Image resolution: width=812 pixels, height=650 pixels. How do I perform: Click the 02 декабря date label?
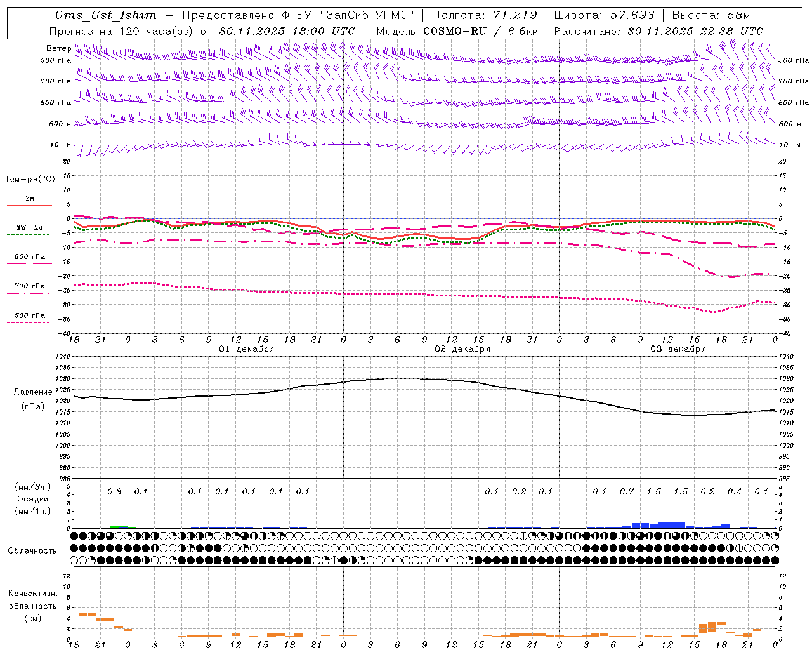[462, 349]
